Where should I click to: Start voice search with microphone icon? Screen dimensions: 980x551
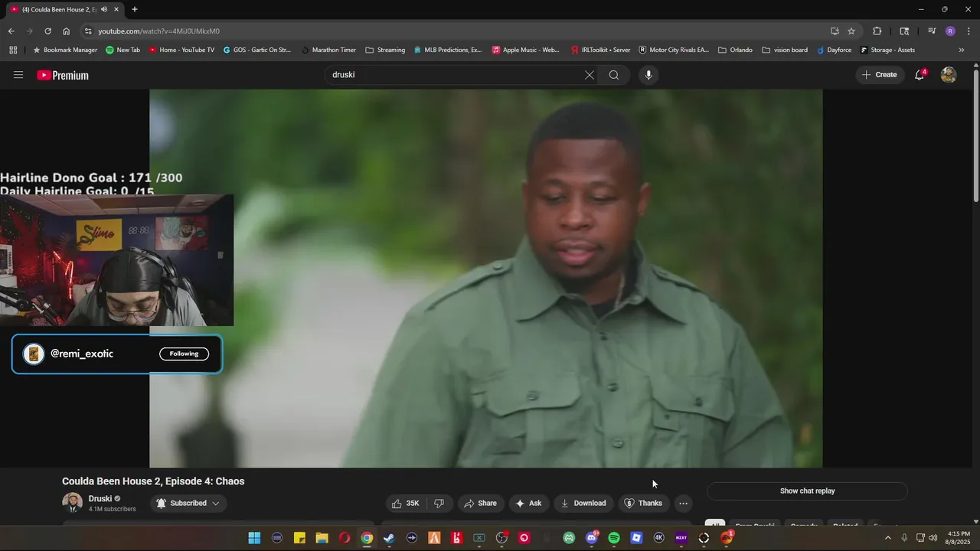tap(648, 75)
